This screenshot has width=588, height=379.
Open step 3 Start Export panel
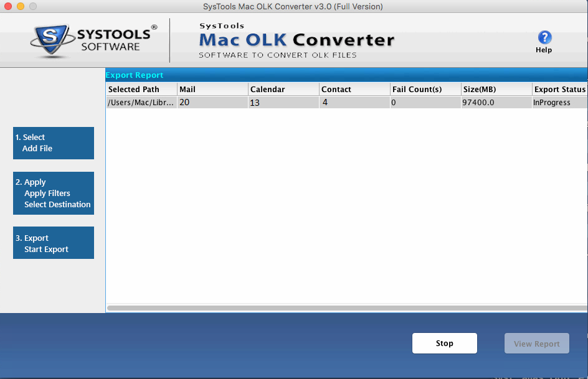click(54, 243)
